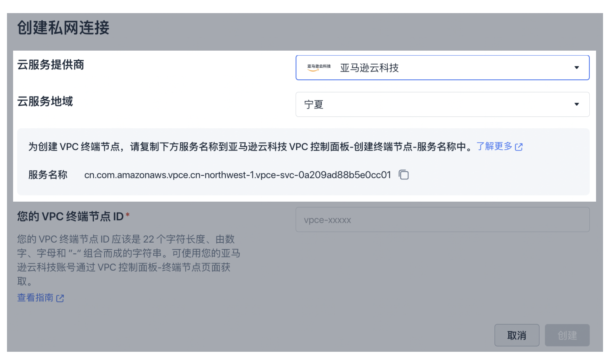Screen dimensions: 610x364
Task: Click the Amazon cloud provider logo
Action: 319,68
